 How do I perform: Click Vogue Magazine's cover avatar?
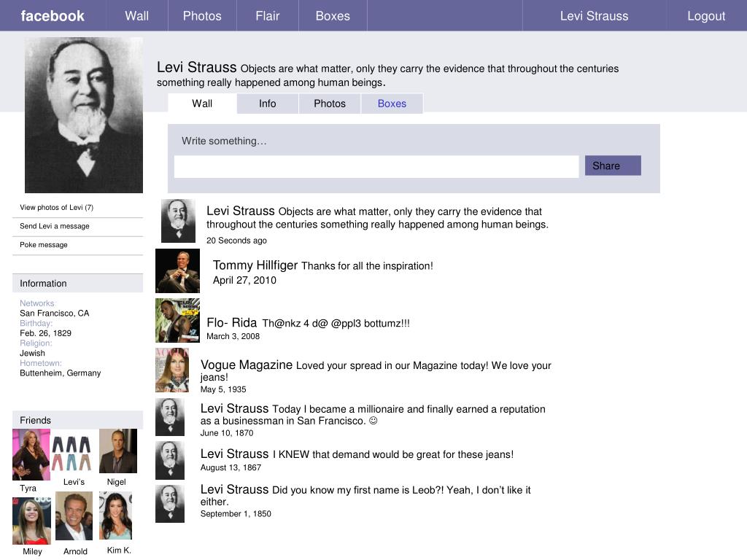172,370
